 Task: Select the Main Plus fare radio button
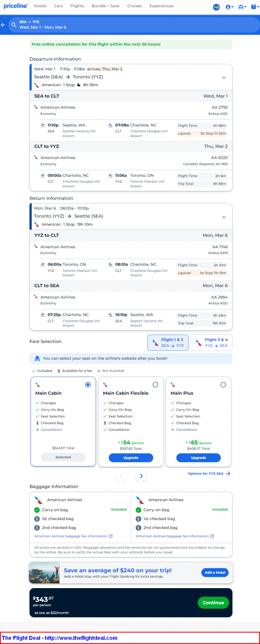coord(223,384)
